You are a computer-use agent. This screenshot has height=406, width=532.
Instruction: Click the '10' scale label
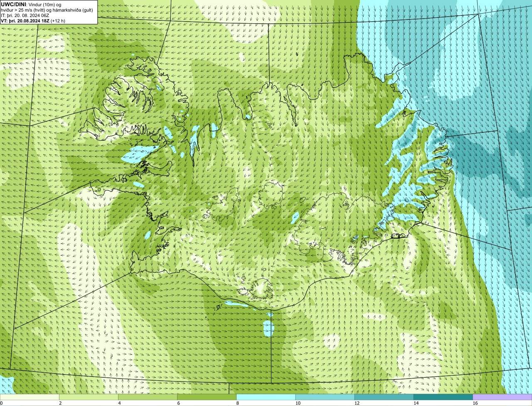pyautogui.click(x=298, y=403)
